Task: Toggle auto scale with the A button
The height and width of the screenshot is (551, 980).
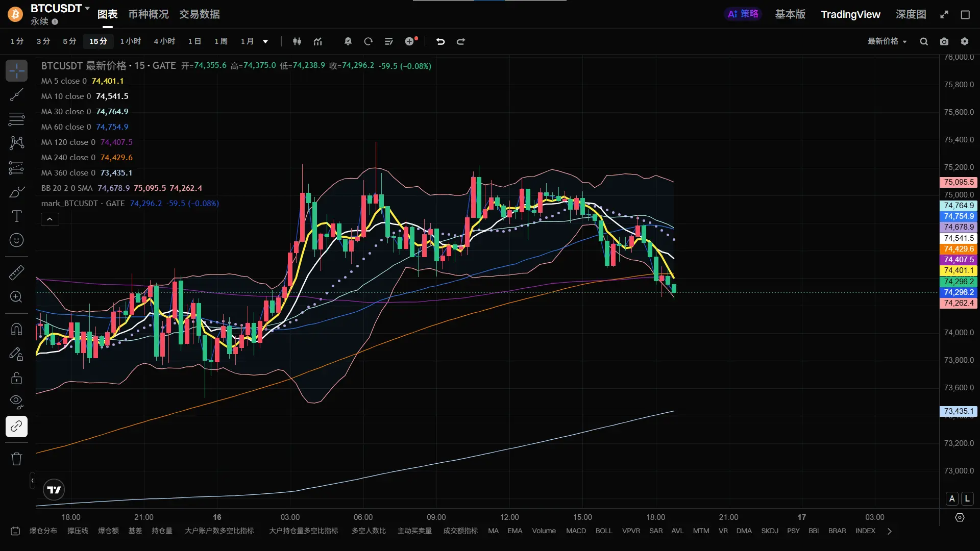Action: coord(952,498)
